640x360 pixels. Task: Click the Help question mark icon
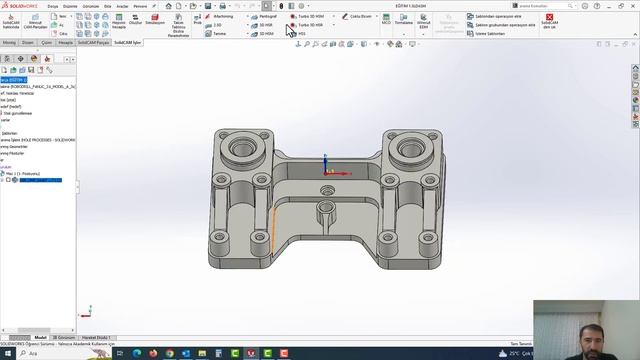click(x=597, y=6)
